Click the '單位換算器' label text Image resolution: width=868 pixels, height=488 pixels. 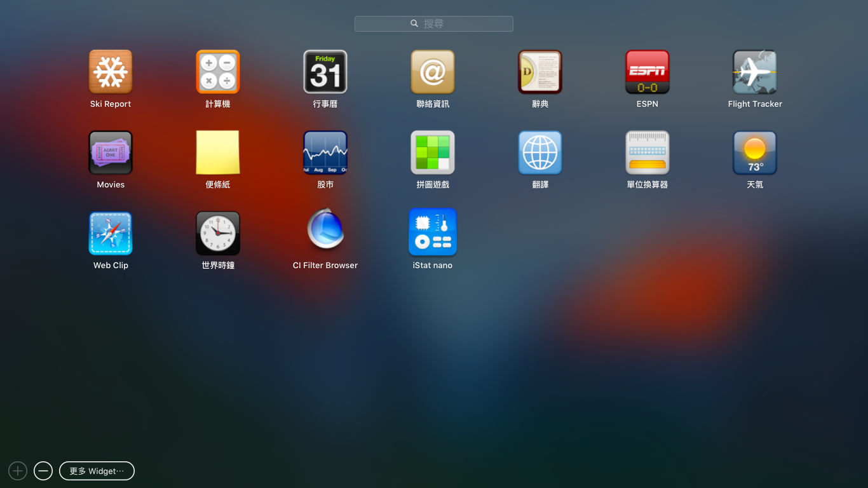tap(648, 185)
